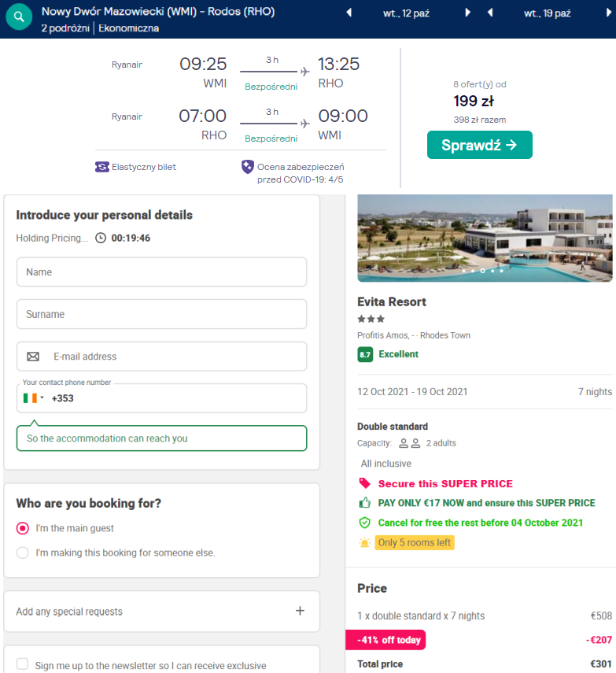The image size is (616, 673).
Task: Click the COVID-19 safety shield icon
Action: (x=248, y=167)
